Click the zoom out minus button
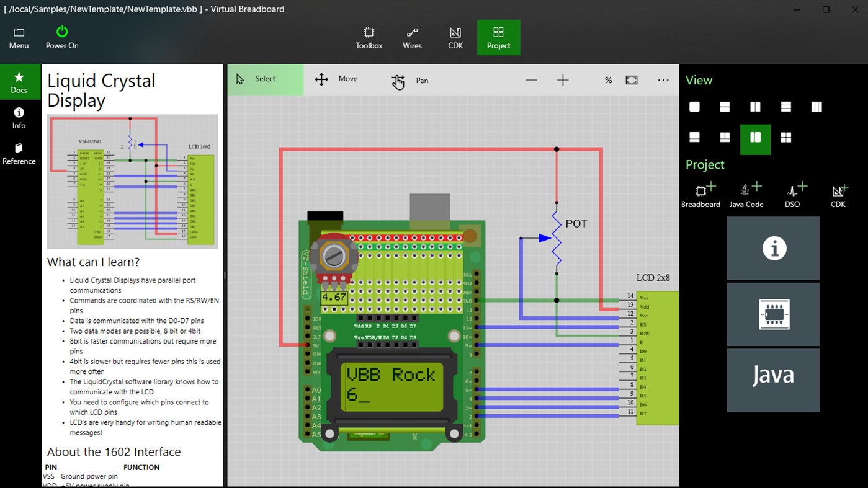 (530, 79)
